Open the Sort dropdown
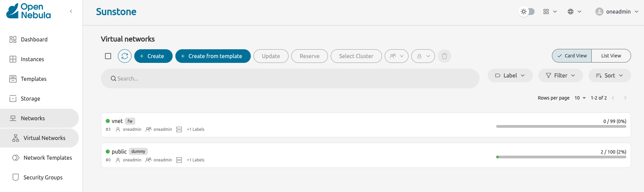 (x=609, y=75)
